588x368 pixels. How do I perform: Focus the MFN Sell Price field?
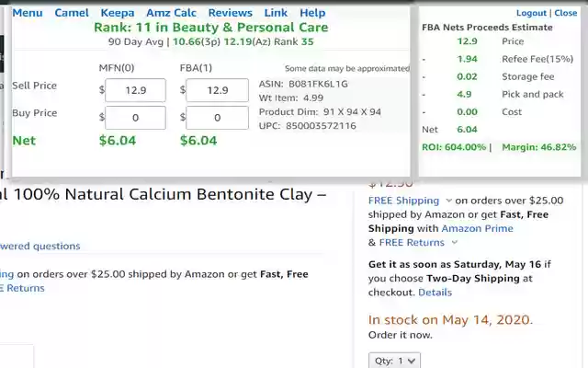pos(135,90)
